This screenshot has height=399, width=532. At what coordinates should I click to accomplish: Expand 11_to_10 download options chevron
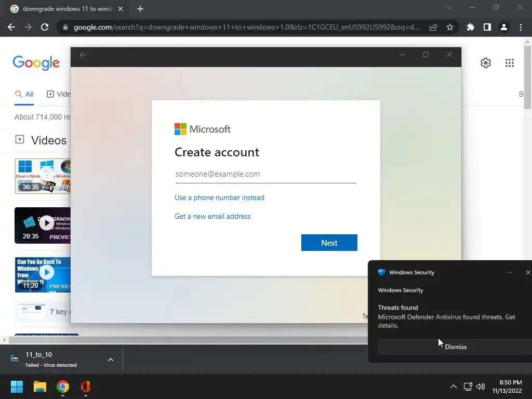click(x=111, y=360)
